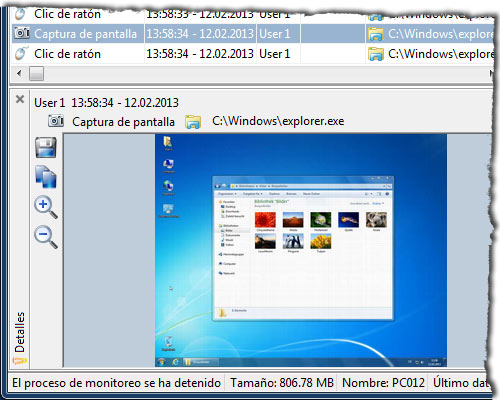Click the 13:58:34 - 12.02.2013 cell of last row
The height and width of the screenshot is (400, 500).
(x=200, y=54)
